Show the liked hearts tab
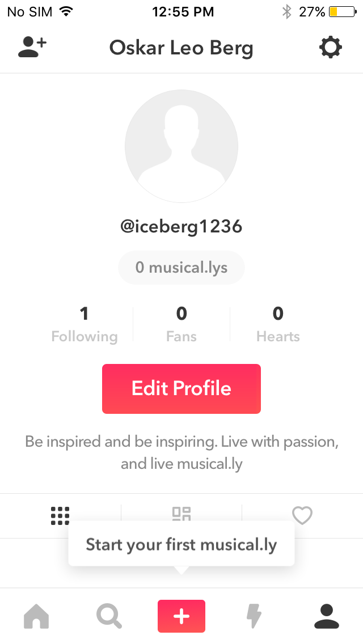Screen dimensions: 363x644 [x=302, y=515]
